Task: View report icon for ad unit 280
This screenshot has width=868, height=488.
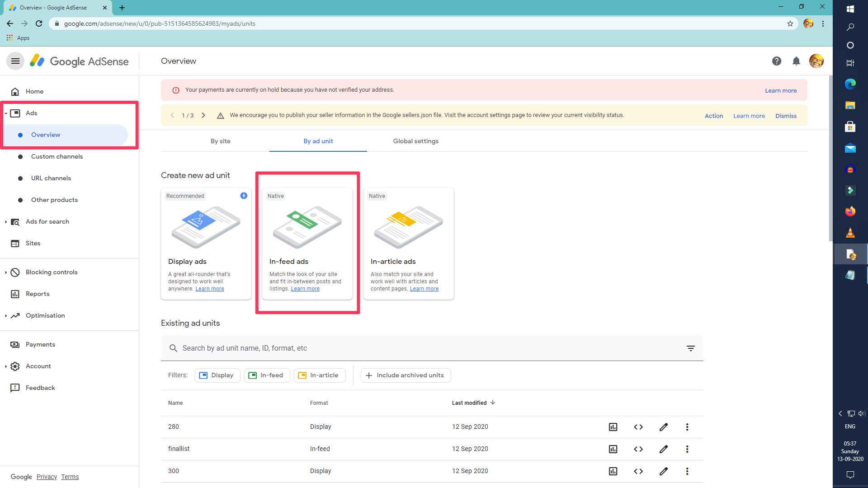Action: tap(613, 427)
